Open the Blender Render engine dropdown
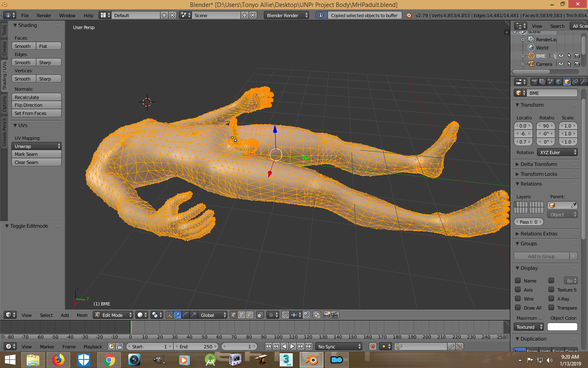 click(x=286, y=15)
